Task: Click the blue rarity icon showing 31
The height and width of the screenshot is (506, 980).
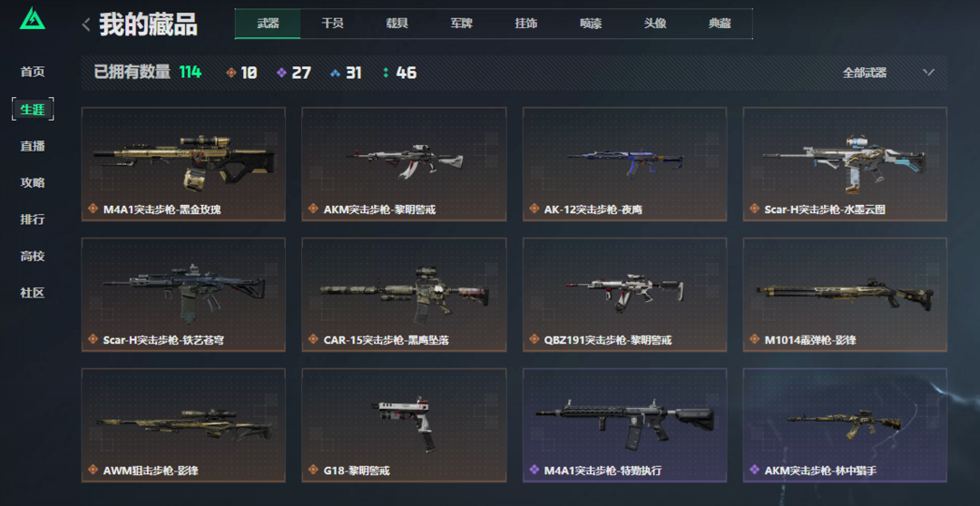Action: pos(335,73)
